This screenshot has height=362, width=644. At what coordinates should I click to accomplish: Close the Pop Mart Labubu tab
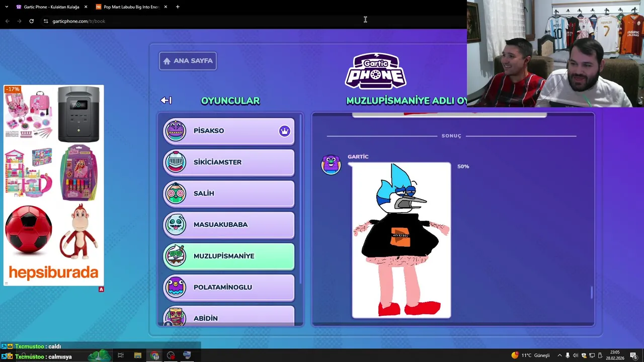pos(165,7)
